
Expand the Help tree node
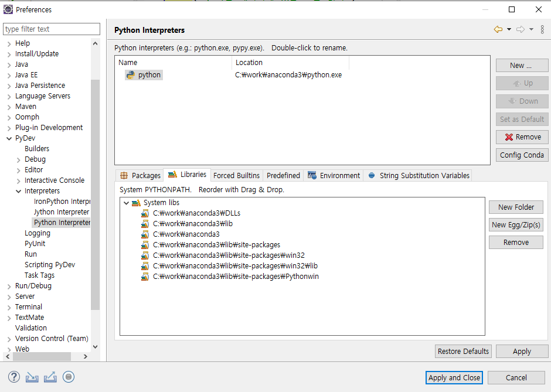click(x=9, y=44)
